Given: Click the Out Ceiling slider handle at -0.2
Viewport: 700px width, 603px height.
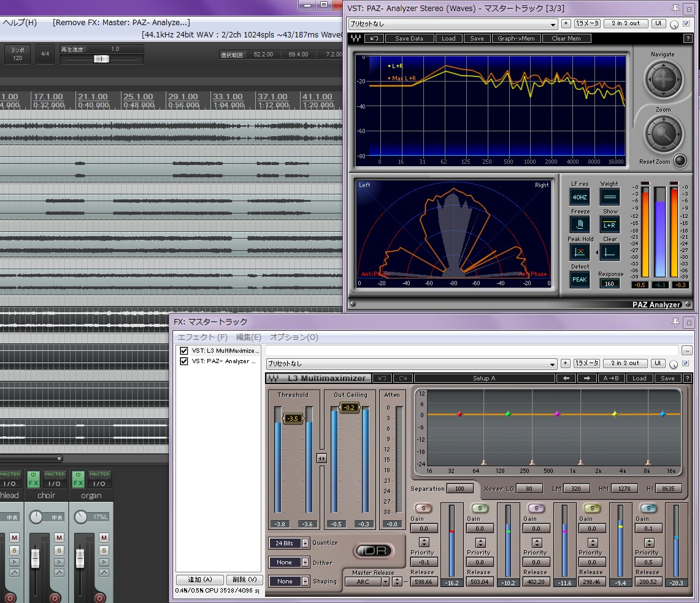Looking at the screenshot, I should [350, 407].
